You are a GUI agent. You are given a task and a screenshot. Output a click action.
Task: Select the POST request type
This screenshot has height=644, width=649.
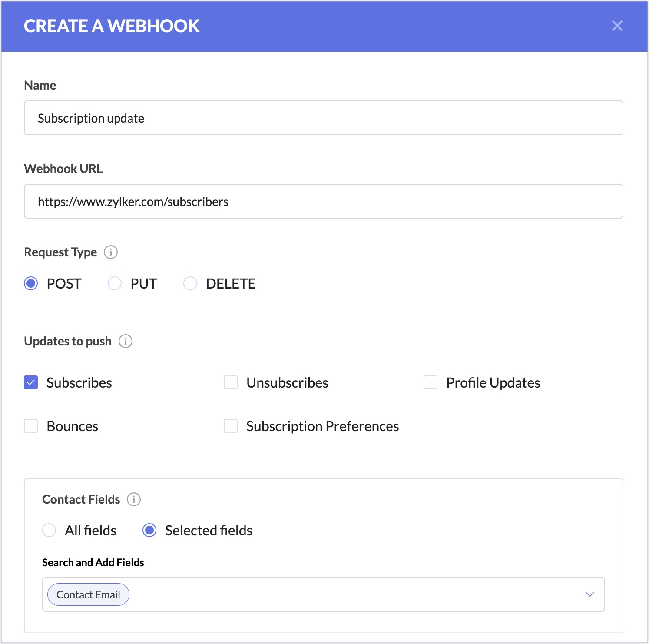pyautogui.click(x=31, y=284)
